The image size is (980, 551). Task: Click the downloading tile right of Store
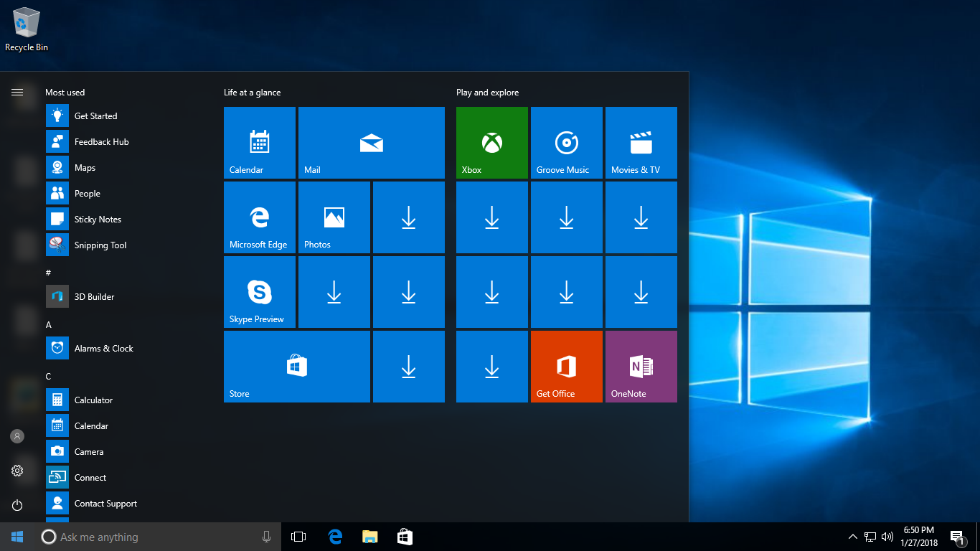pyautogui.click(x=409, y=367)
